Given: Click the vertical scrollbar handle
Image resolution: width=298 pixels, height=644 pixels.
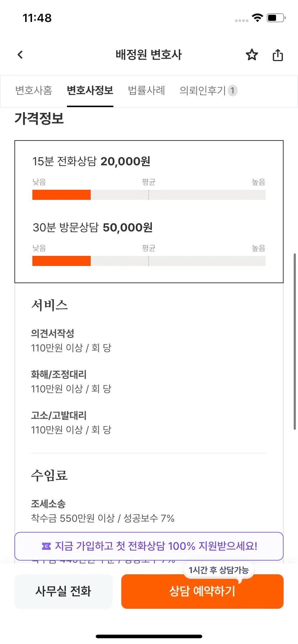Looking at the screenshot, I should tap(295, 341).
